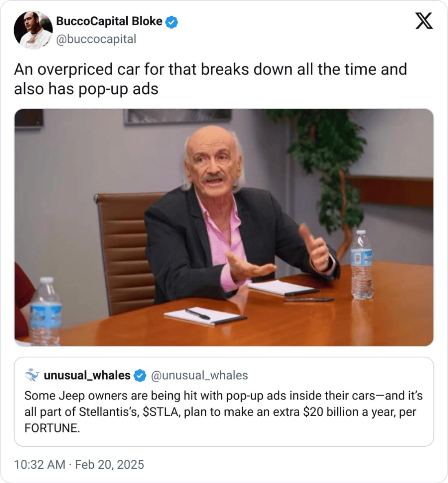Viewport: 448px width, 483px height.
Task: Click the unusual_whales whale avatar icon
Action: tap(32, 375)
